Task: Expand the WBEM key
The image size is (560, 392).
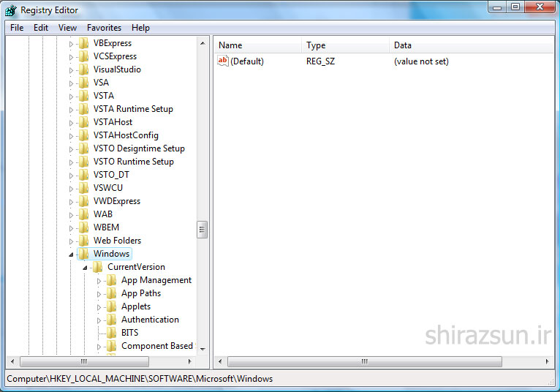Action: tap(71, 228)
